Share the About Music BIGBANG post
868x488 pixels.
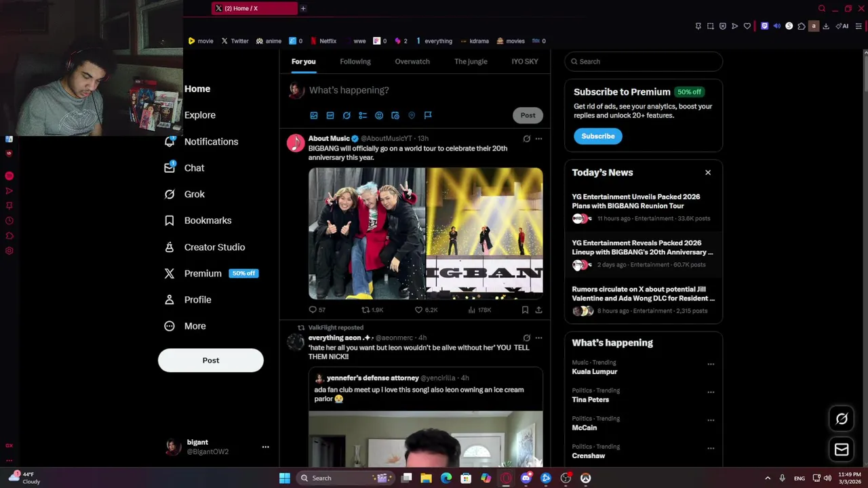538,310
